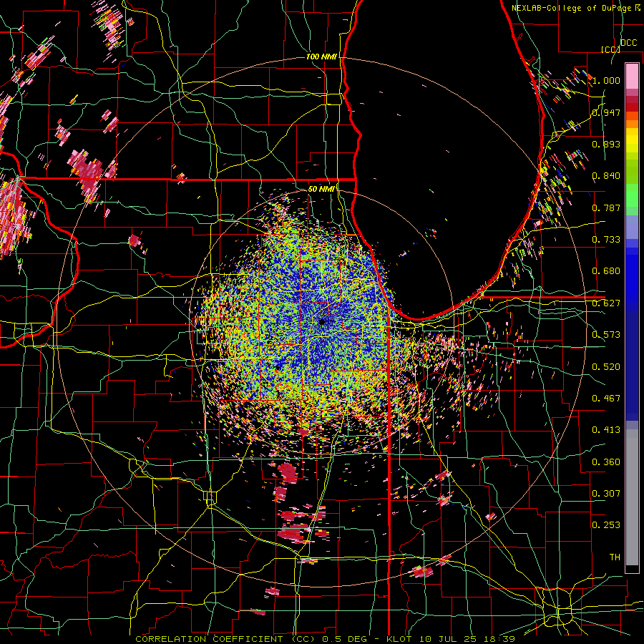
Task: Click the 0.520 scale value
Action: (x=606, y=367)
